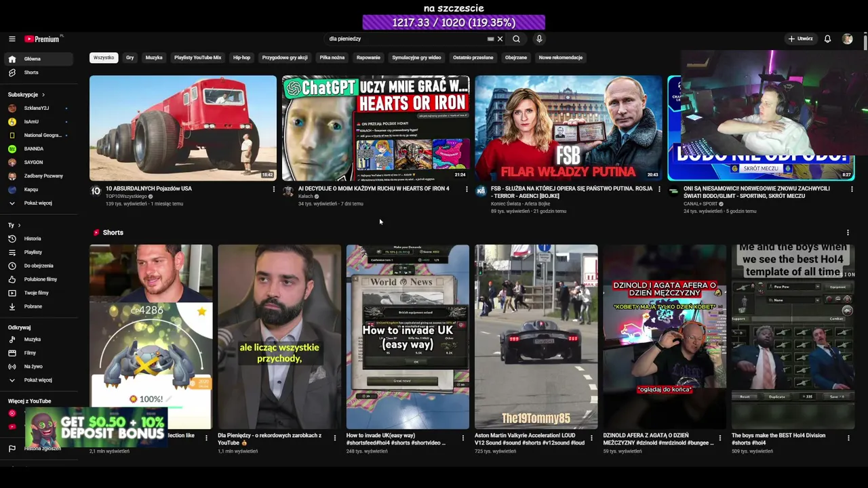Click the search magnifier button
This screenshot has width=868, height=488.
(516, 39)
